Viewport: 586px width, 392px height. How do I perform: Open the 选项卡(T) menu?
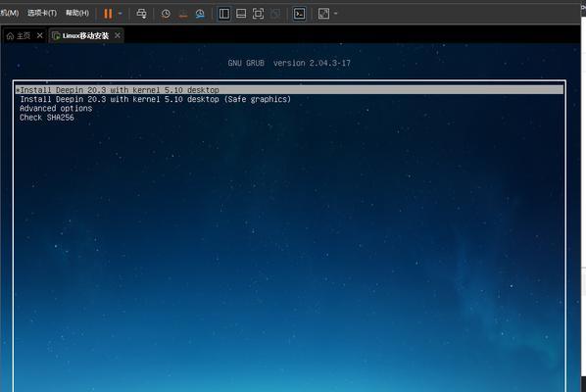(42, 13)
